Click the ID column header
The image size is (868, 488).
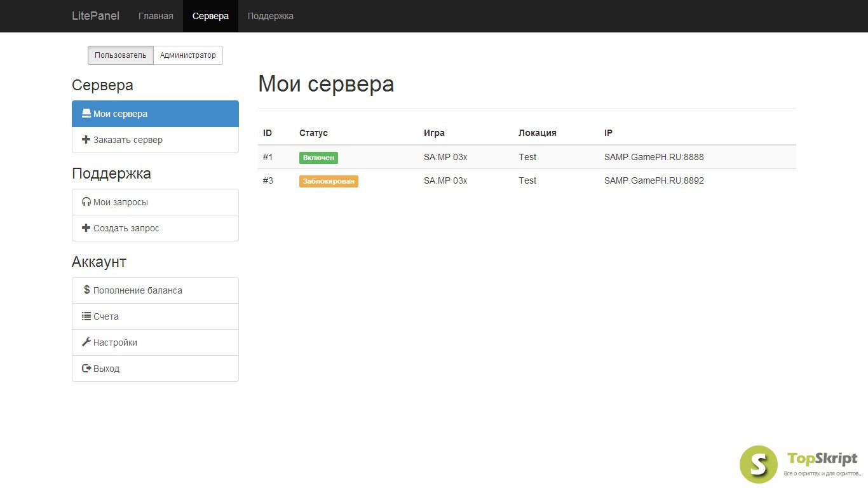(x=268, y=133)
